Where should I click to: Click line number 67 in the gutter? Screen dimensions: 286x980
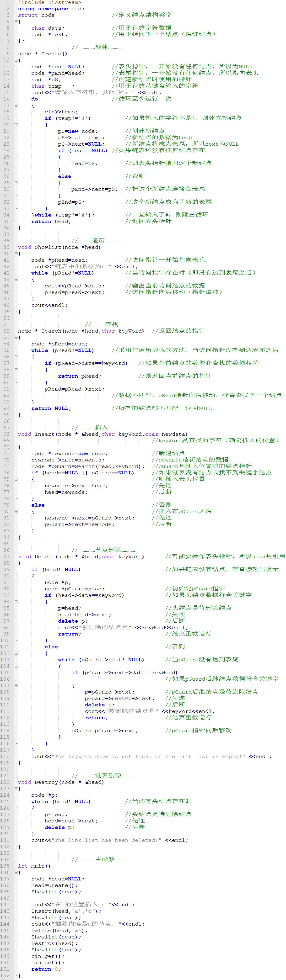(x=6, y=428)
